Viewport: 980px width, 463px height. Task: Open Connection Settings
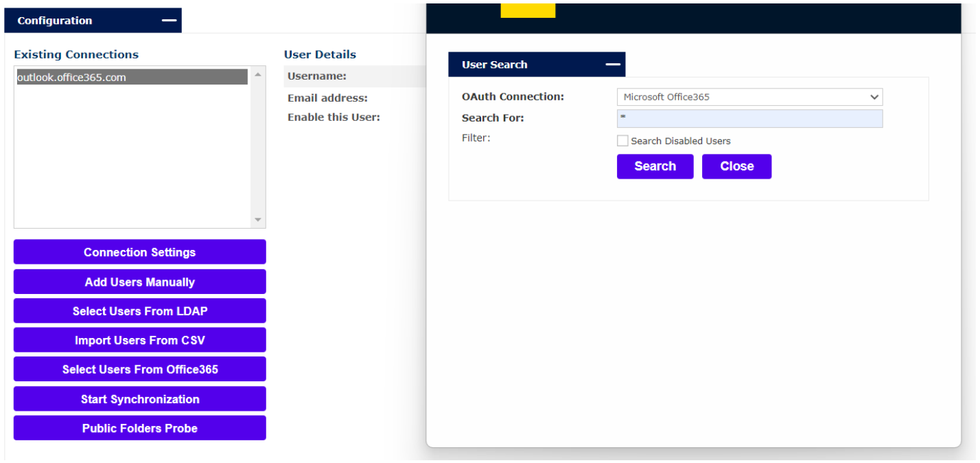click(139, 252)
